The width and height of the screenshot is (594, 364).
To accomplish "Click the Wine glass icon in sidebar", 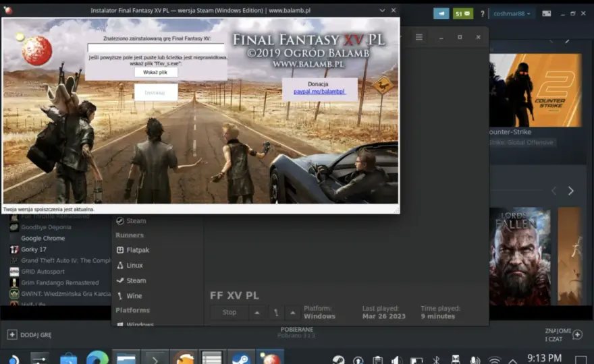I will [120, 296].
